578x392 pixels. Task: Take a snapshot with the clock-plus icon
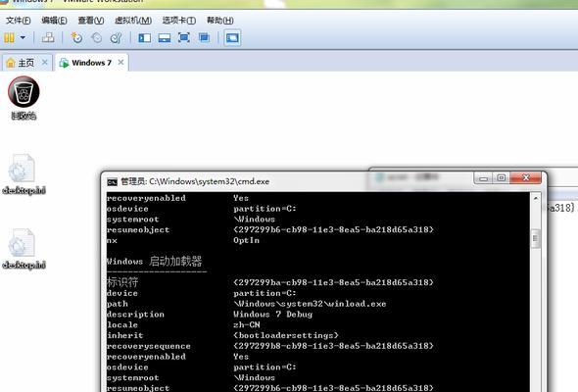coord(76,37)
